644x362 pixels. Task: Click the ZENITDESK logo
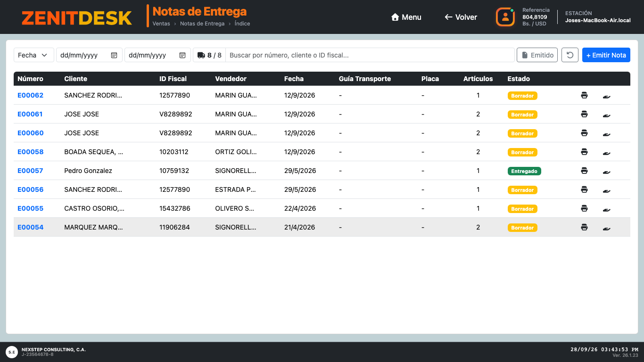(x=77, y=18)
